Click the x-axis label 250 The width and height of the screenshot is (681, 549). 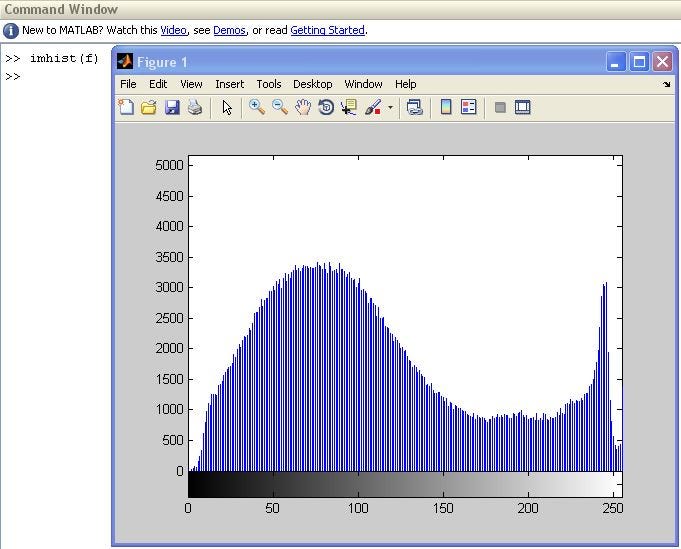613,508
